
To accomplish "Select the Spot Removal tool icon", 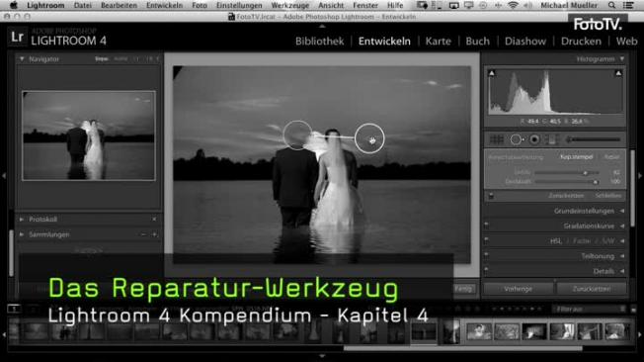I will (x=517, y=139).
